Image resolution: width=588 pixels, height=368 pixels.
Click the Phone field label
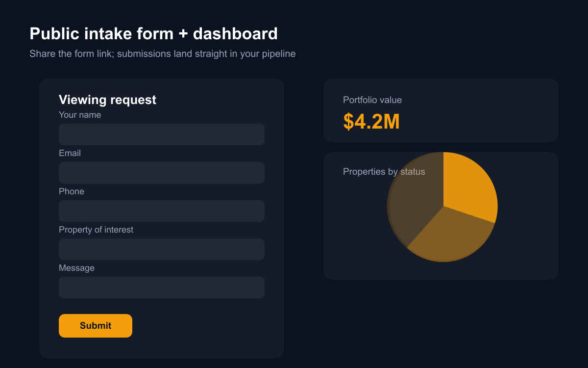point(72,191)
